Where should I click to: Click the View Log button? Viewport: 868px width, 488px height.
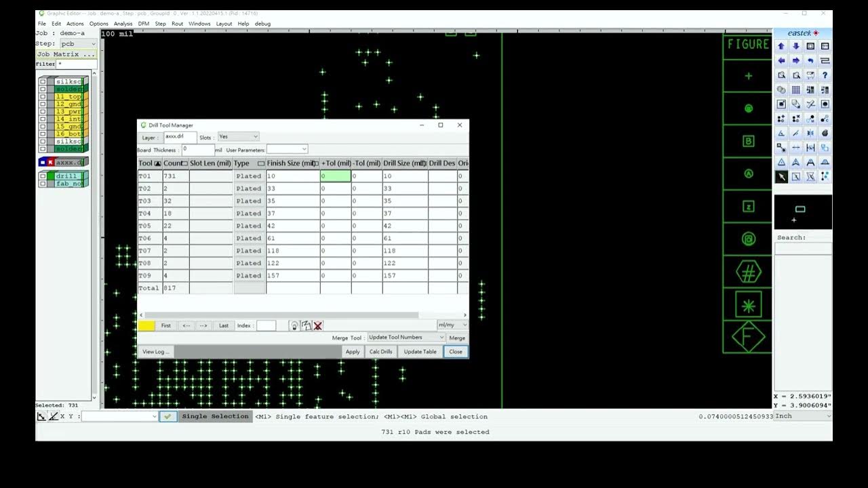click(x=156, y=352)
